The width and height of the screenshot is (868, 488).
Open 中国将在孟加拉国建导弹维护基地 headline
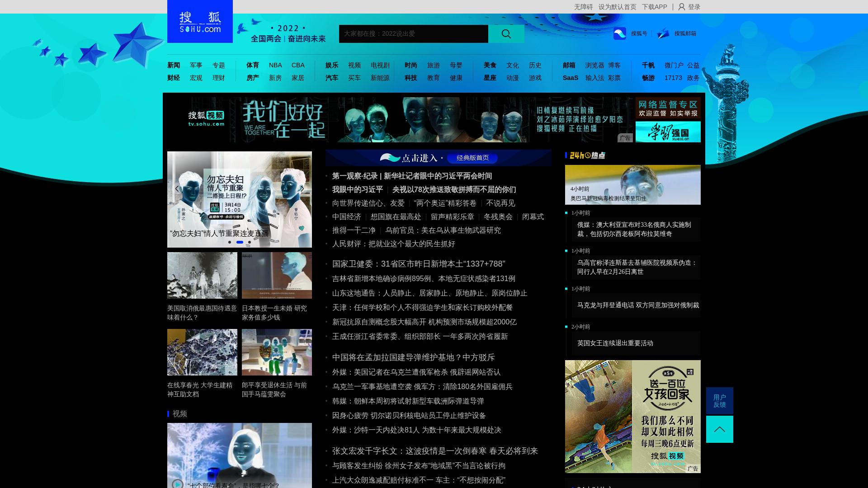(x=414, y=357)
